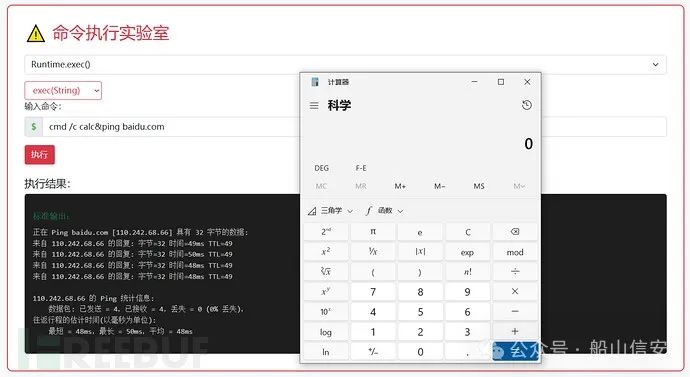Click the pi constant key

point(373,232)
